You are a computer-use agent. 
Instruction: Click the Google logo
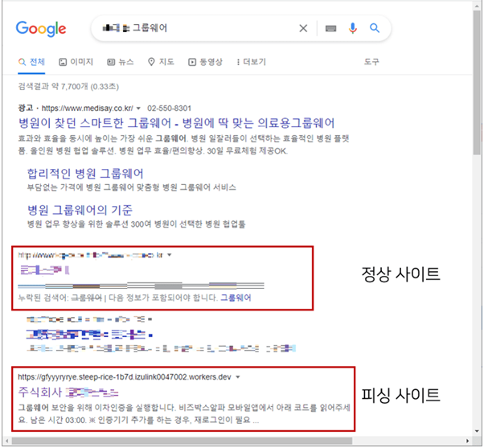41,29
